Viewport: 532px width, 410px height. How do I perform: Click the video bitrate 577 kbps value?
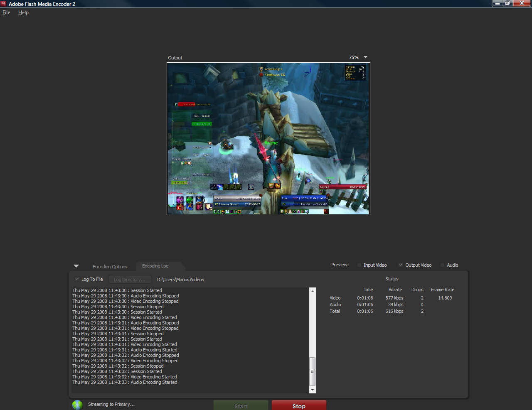click(x=394, y=298)
